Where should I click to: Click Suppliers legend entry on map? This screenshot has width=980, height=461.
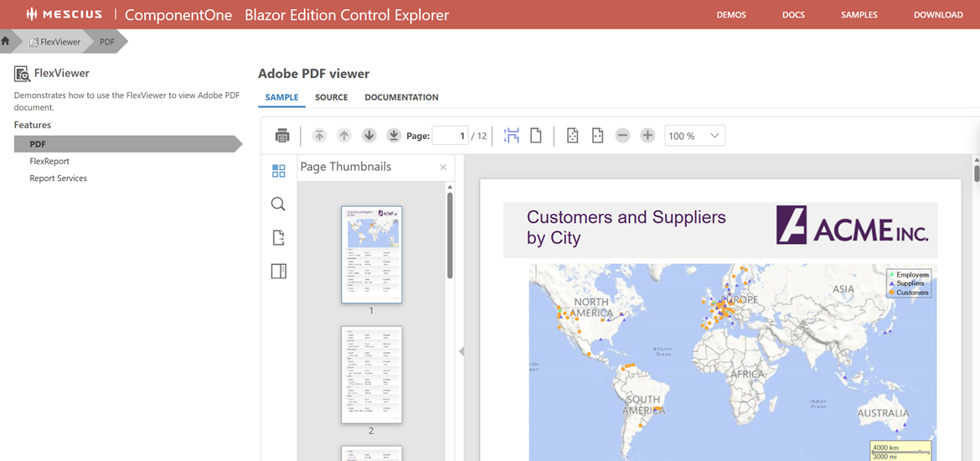tap(907, 283)
